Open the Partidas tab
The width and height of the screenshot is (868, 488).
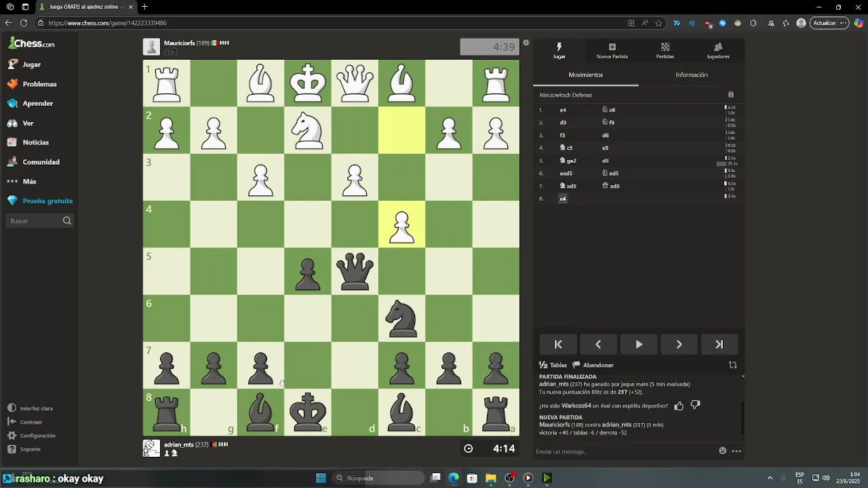(x=665, y=51)
